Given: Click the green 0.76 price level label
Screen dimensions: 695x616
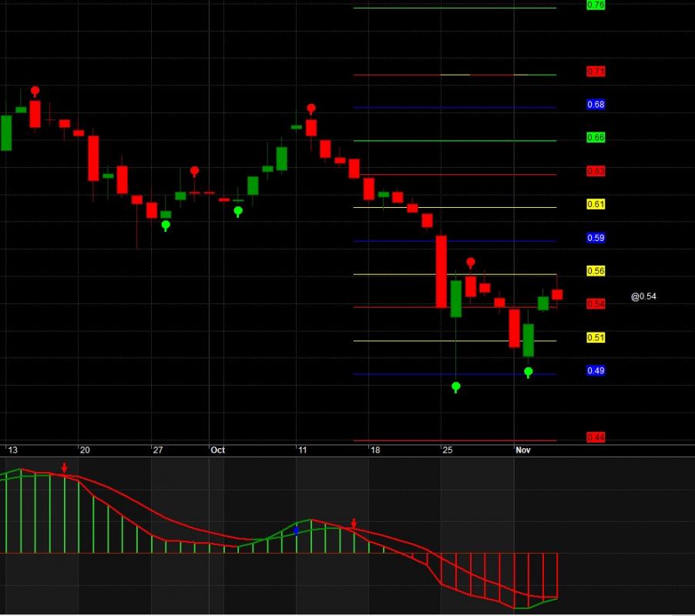Looking at the screenshot, I should pos(596,5).
